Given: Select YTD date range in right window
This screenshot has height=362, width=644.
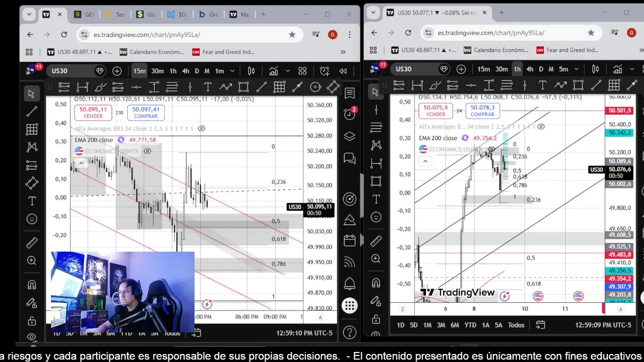Looking at the screenshot, I should (x=470, y=325).
